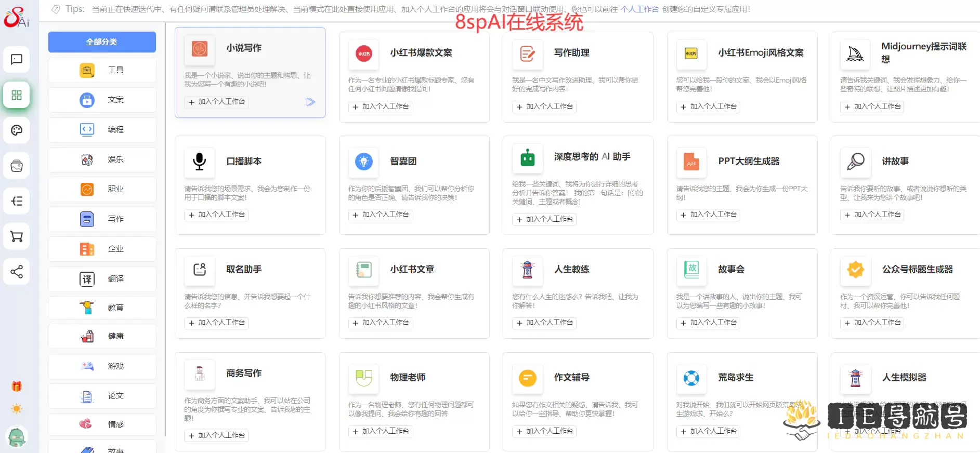Open the 人生模拟器 card title
The height and width of the screenshot is (453, 980).
(905, 378)
